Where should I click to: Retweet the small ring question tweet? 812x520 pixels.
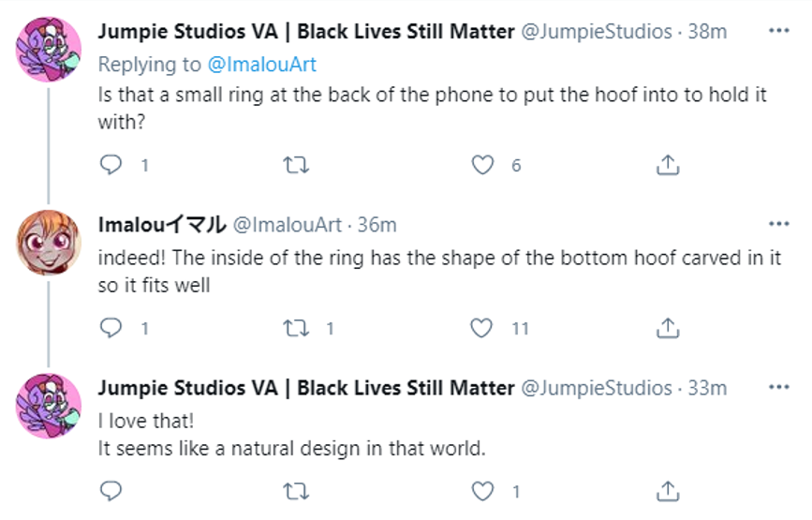[296, 166]
